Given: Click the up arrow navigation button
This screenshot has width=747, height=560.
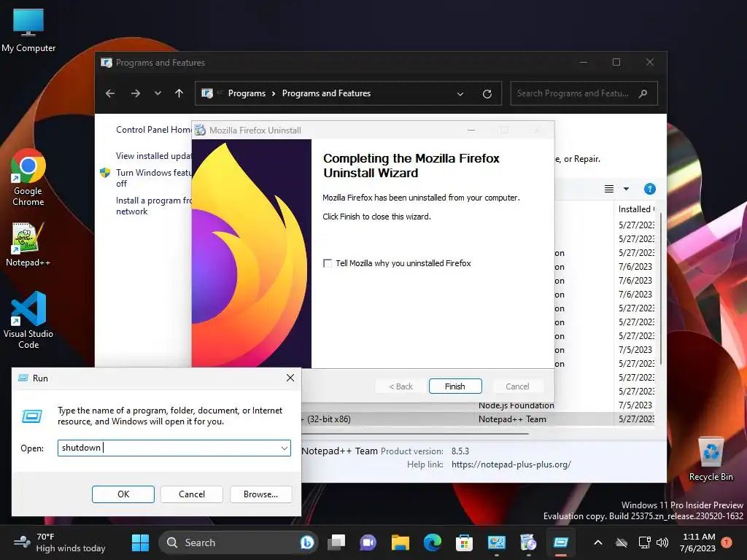Looking at the screenshot, I should [179, 93].
